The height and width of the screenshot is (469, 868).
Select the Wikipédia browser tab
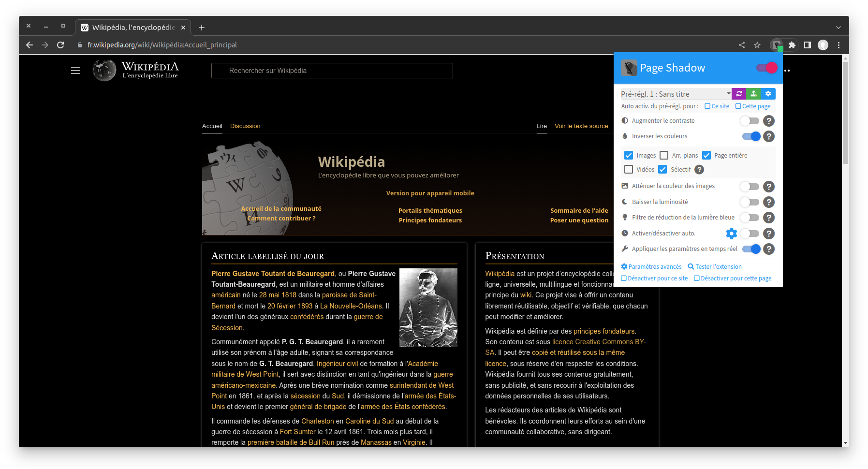133,28
